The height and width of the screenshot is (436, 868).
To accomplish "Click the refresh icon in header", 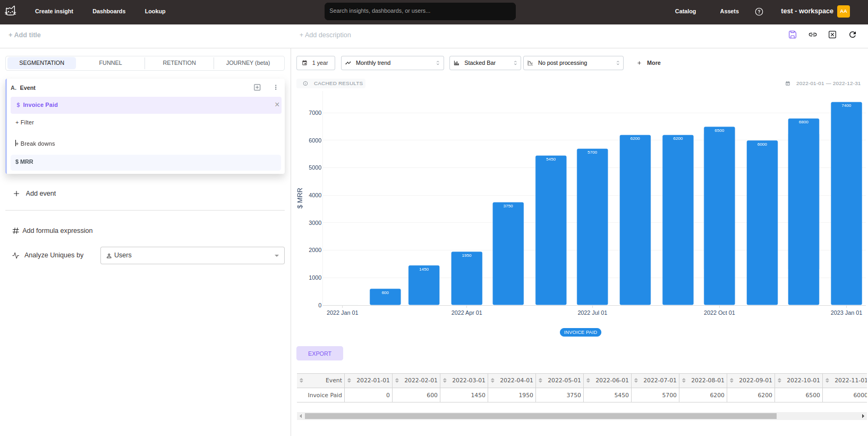I will pos(853,35).
